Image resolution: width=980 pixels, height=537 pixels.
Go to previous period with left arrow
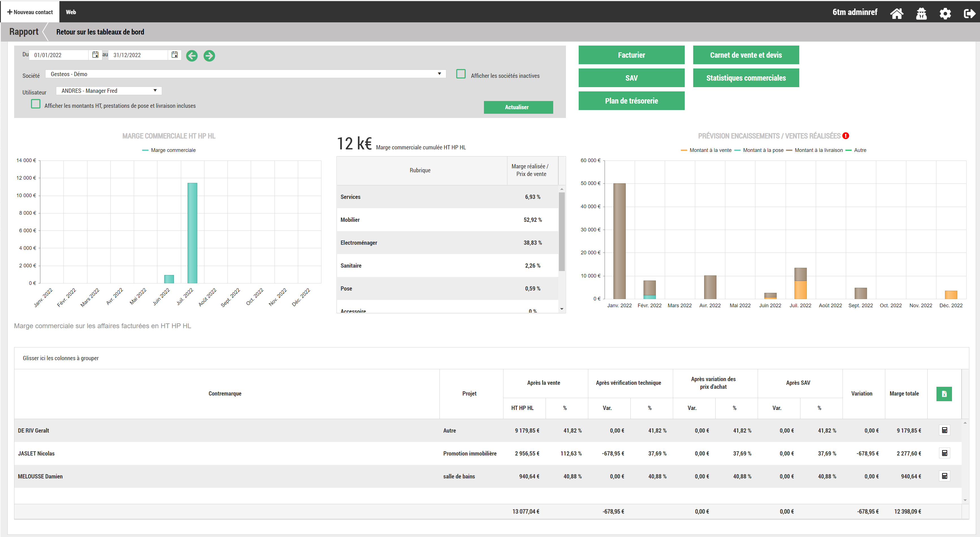pyautogui.click(x=192, y=55)
